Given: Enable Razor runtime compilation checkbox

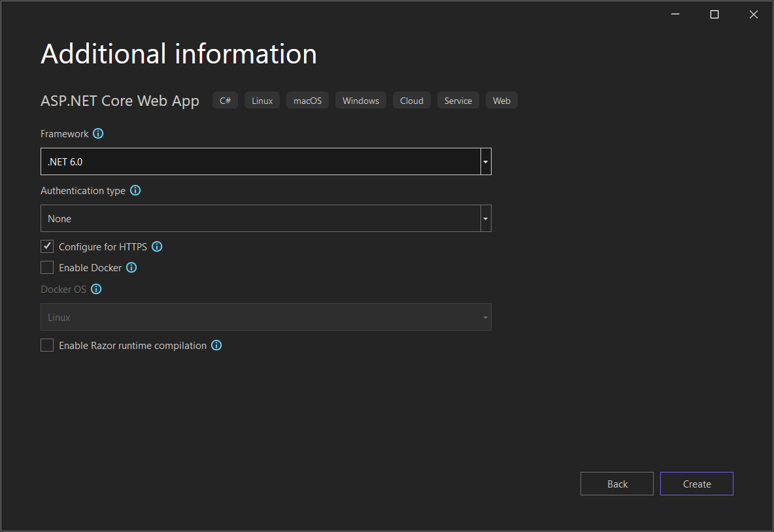Looking at the screenshot, I should coord(47,346).
